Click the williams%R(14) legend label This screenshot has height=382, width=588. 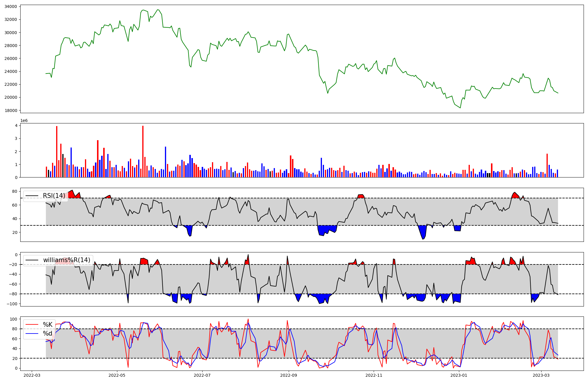[66, 260]
